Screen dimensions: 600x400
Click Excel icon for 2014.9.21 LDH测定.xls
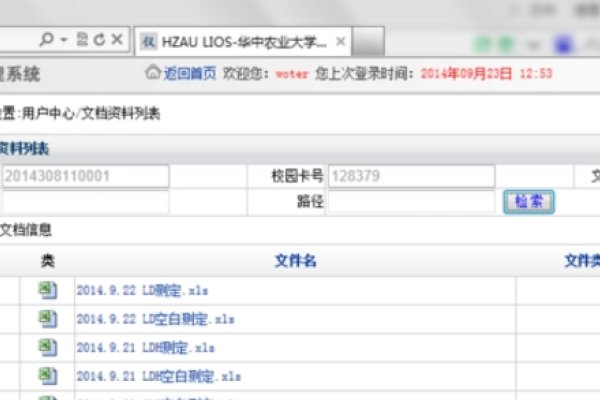48,348
